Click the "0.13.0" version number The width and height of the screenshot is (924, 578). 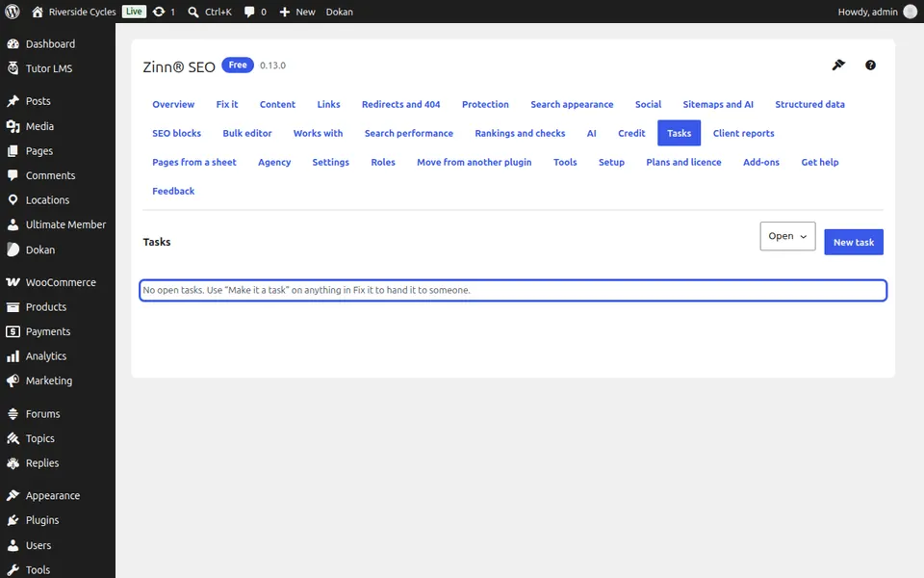[272, 66]
